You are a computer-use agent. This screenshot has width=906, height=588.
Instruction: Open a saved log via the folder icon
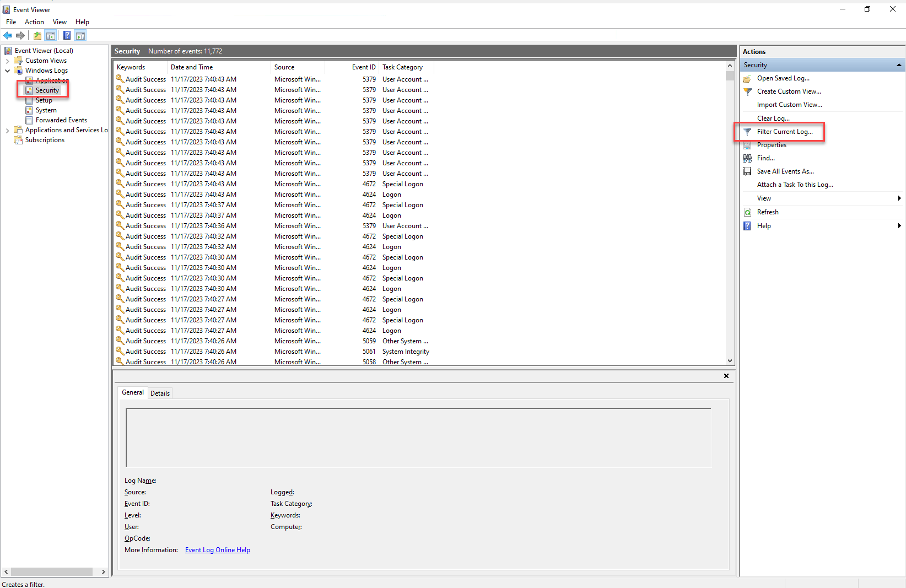tap(747, 78)
